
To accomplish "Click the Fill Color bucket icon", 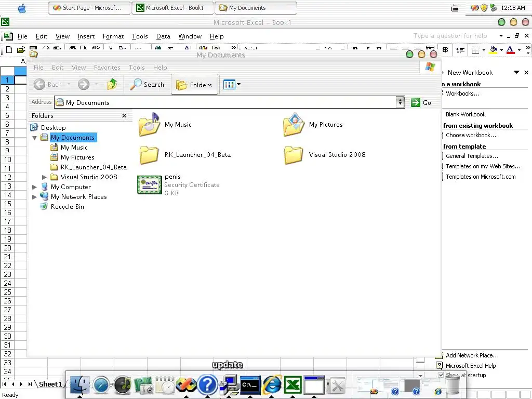I will click(x=494, y=50).
